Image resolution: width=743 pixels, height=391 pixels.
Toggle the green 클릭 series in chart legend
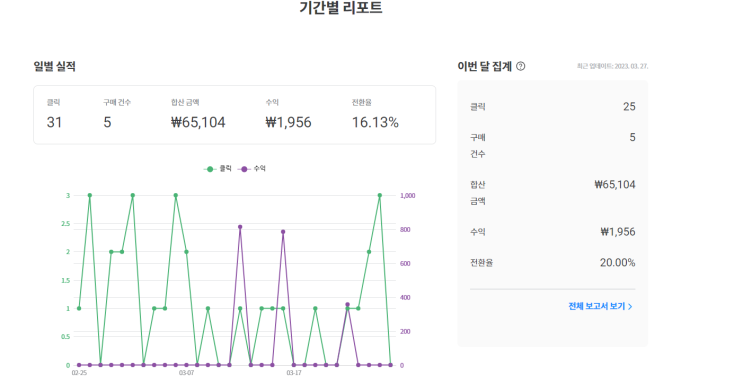click(217, 169)
